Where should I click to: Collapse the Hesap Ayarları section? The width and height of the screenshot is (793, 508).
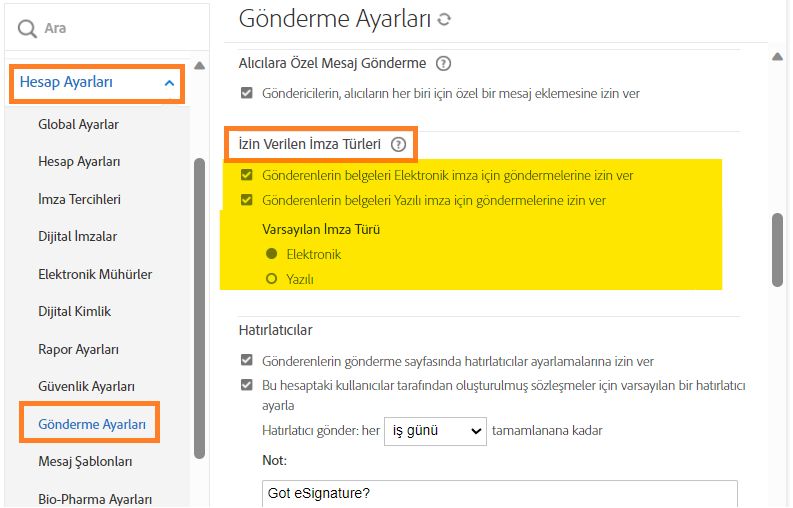(170, 83)
